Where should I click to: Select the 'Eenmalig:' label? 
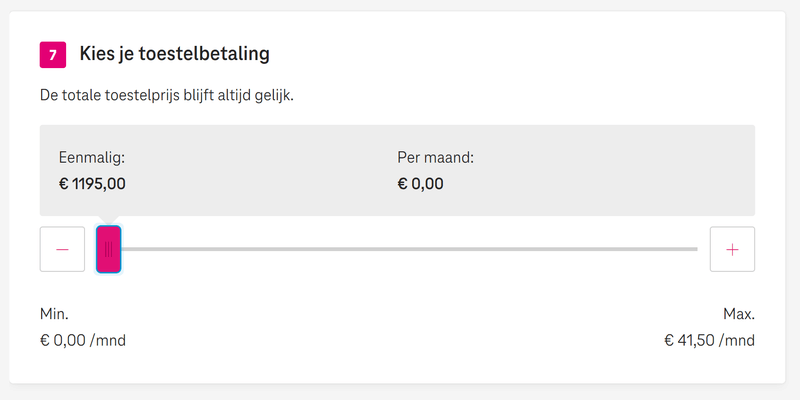click(x=92, y=157)
